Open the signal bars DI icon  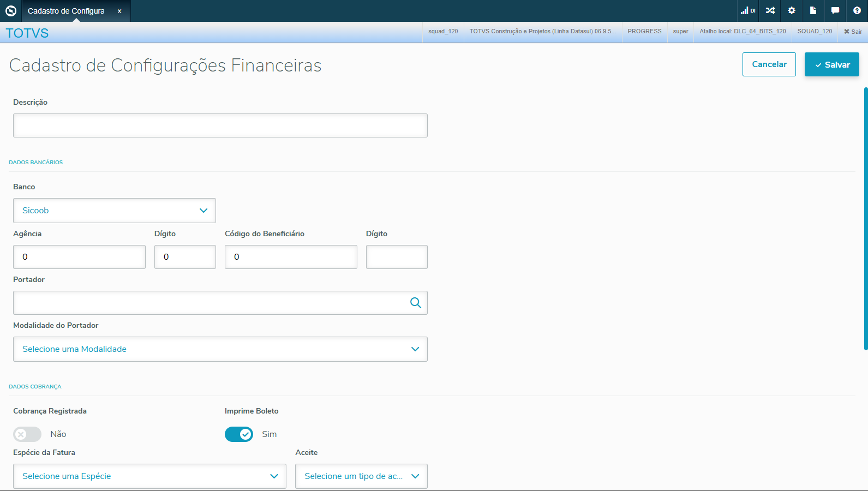point(748,10)
